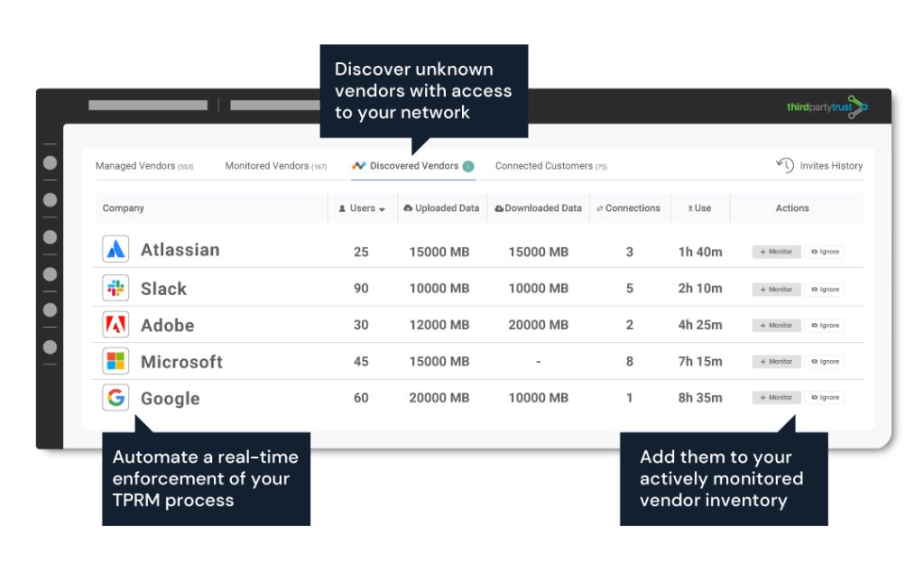Screen dimensions: 924x573
Task: Click Microsoft's 7h 15m use value
Action: click(x=700, y=361)
